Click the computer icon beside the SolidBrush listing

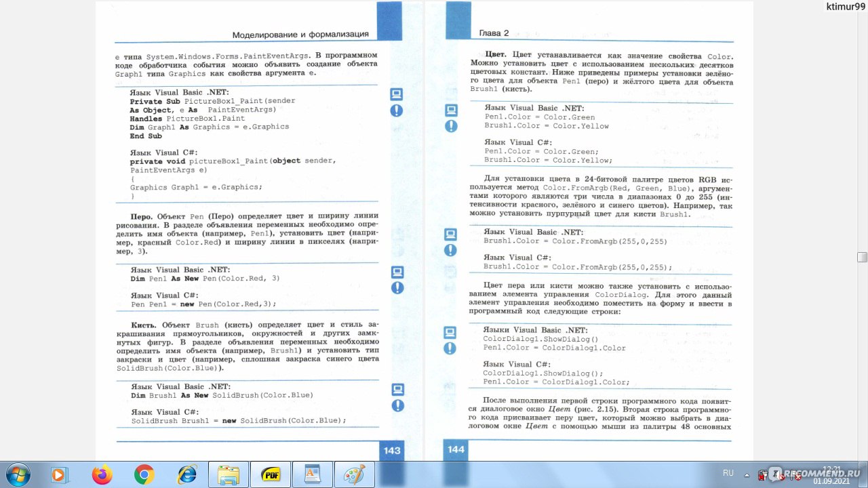click(x=398, y=389)
